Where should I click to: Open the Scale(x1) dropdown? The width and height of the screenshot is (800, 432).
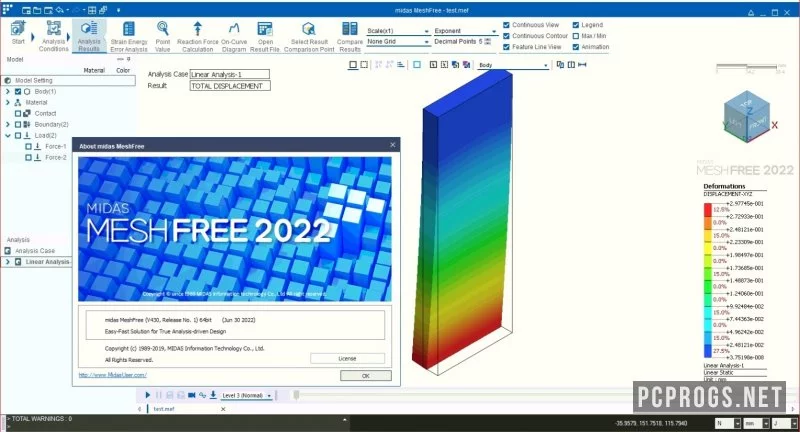pos(398,31)
